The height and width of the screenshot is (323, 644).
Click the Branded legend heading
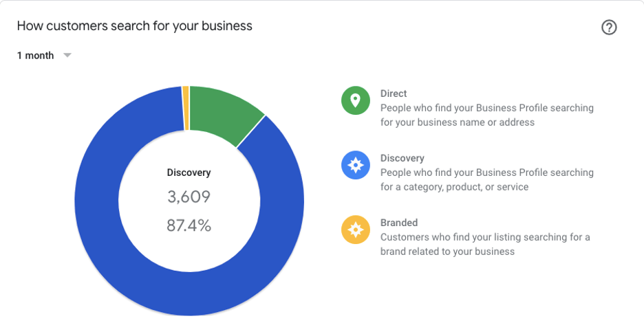pos(399,223)
